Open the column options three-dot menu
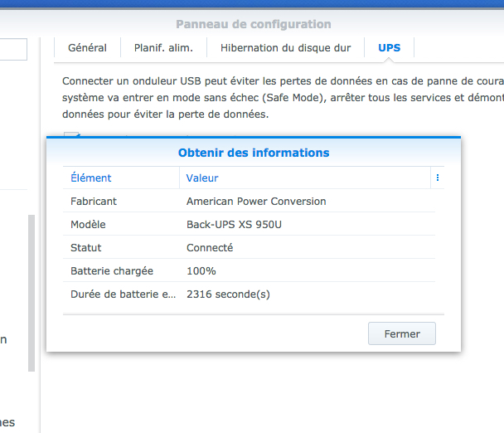Viewport: 504px width, 433px height. 437,178
